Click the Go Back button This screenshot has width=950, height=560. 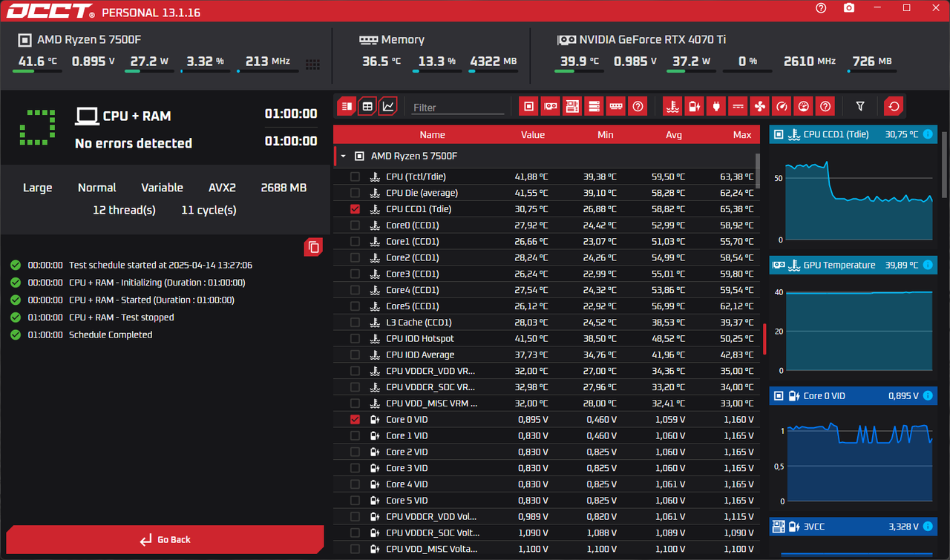point(165,539)
